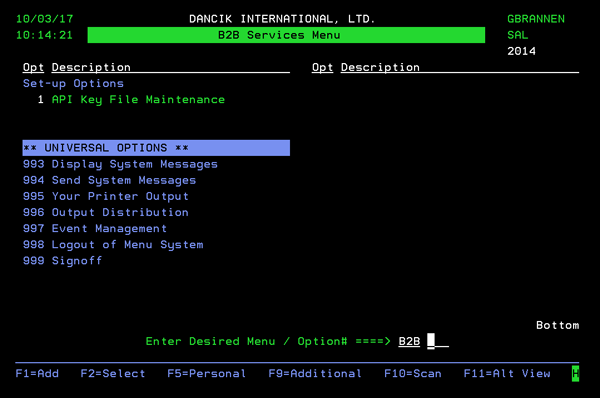
Task: Select 999 Signoff option
Action: 62,261
